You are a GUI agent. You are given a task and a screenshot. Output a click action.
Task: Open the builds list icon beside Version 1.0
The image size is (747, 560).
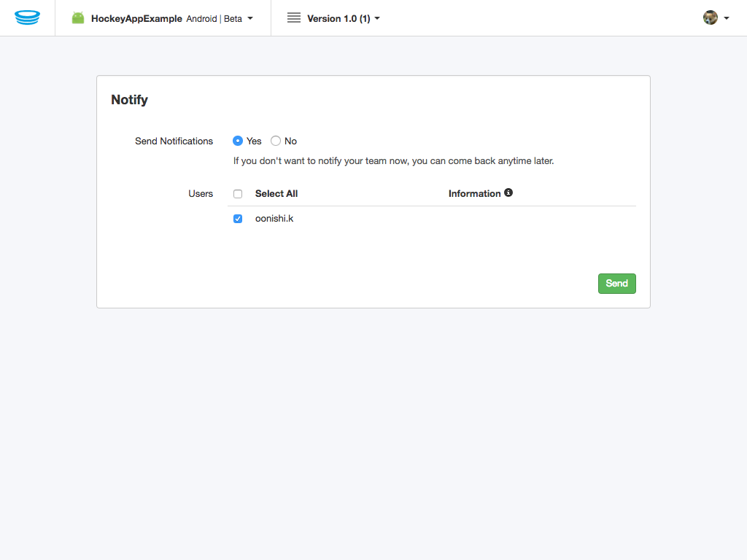pos(294,17)
